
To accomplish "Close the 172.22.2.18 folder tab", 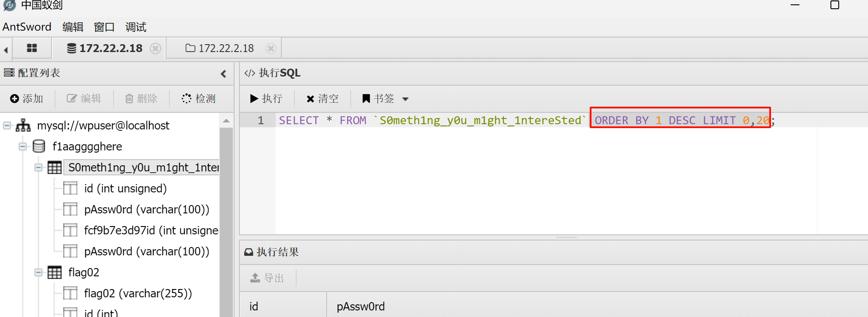I will click(270, 49).
